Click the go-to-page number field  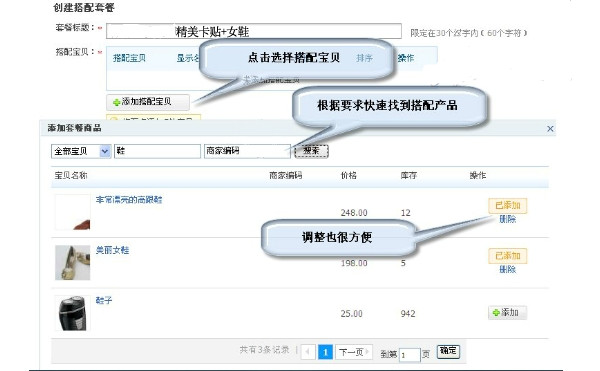coord(409,355)
